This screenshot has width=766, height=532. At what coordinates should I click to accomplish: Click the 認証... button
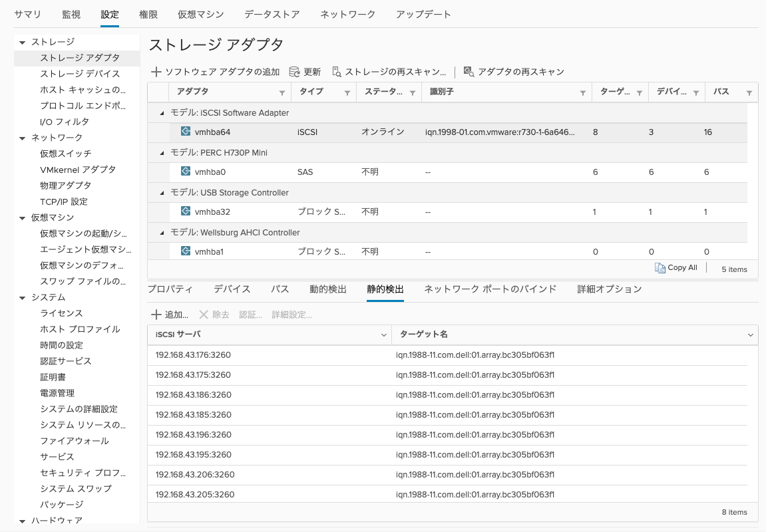(251, 315)
